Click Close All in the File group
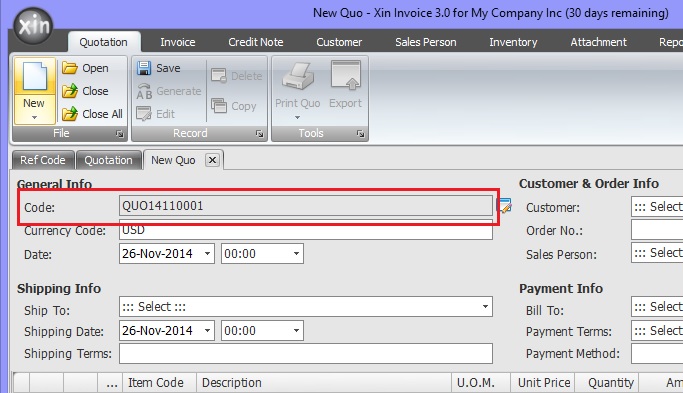683x393 pixels. coord(93,114)
